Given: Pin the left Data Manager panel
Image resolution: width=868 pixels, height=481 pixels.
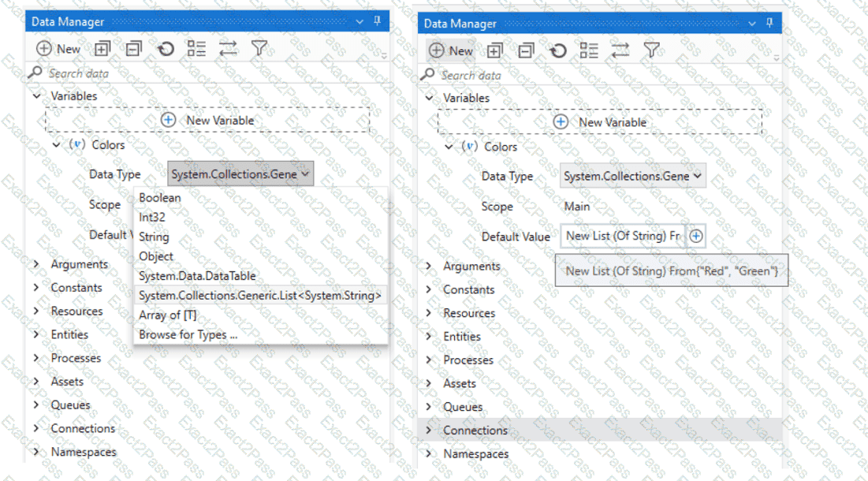Looking at the screenshot, I should (377, 21).
